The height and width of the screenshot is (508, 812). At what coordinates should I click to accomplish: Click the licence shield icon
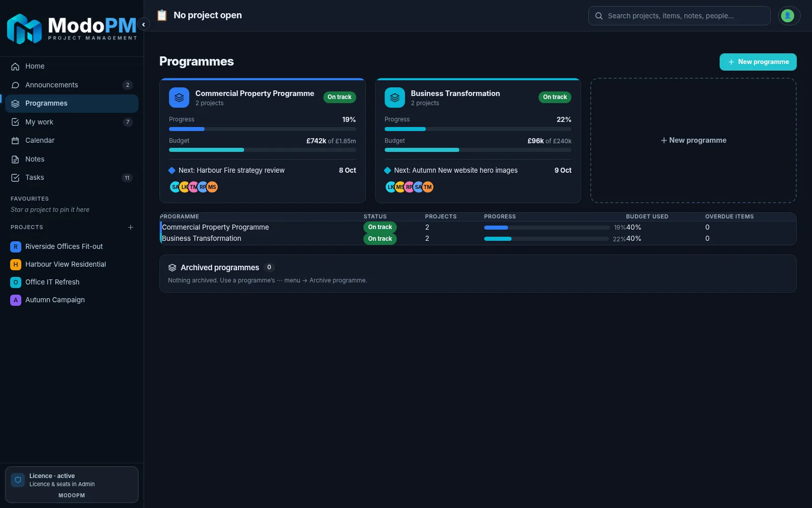click(x=18, y=480)
